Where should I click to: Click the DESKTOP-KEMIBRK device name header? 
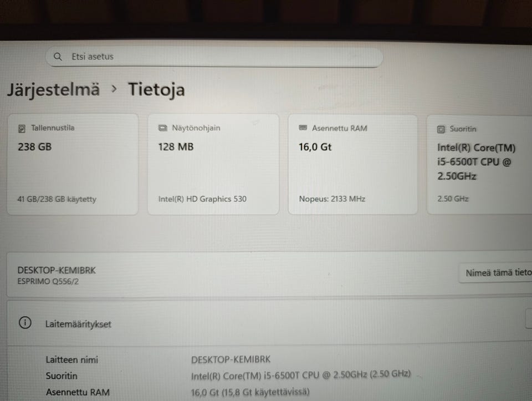click(x=57, y=271)
